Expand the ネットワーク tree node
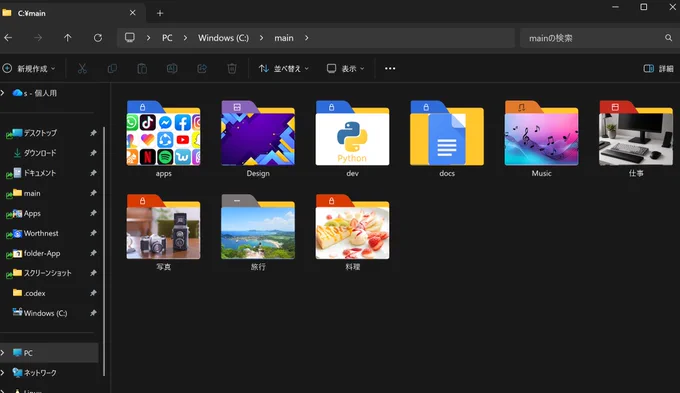The width and height of the screenshot is (680, 393). pyautogui.click(x=3, y=373)
